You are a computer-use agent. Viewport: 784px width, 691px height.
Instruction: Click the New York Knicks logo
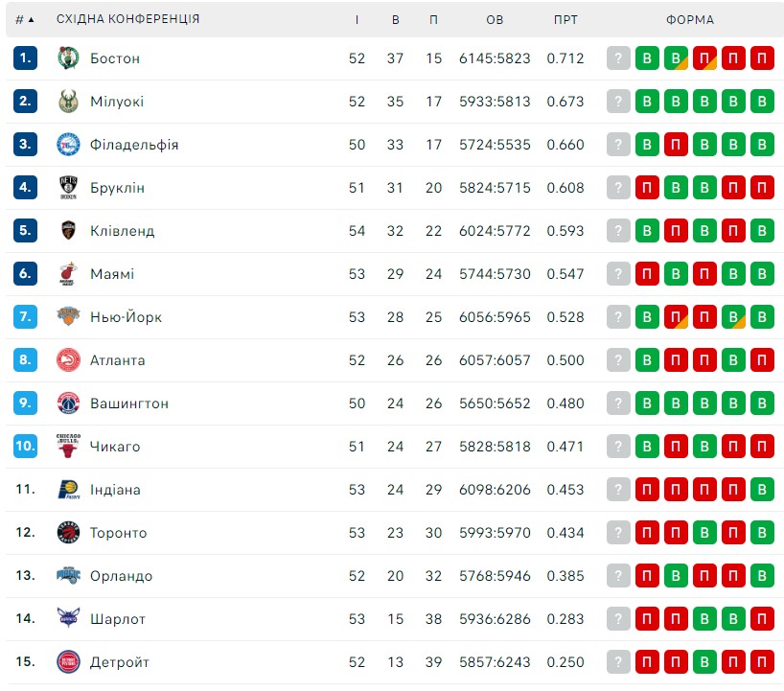(x=68, y=316)
